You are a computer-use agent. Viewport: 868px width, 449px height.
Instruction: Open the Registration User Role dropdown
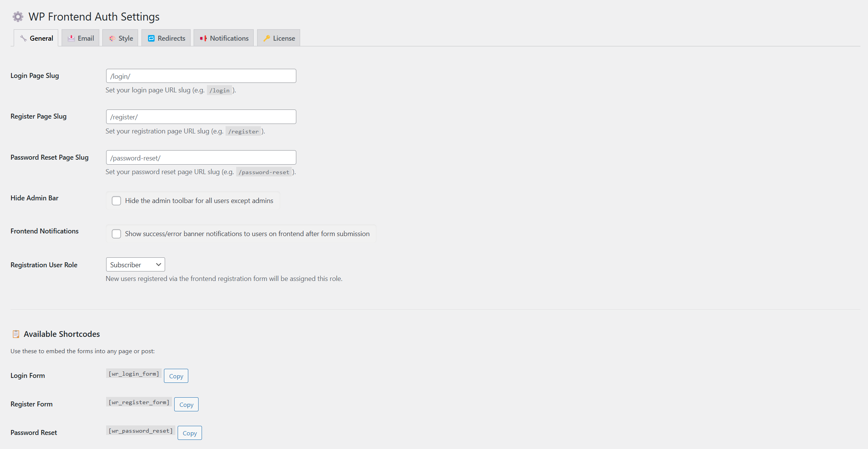(x=135, y=265)
